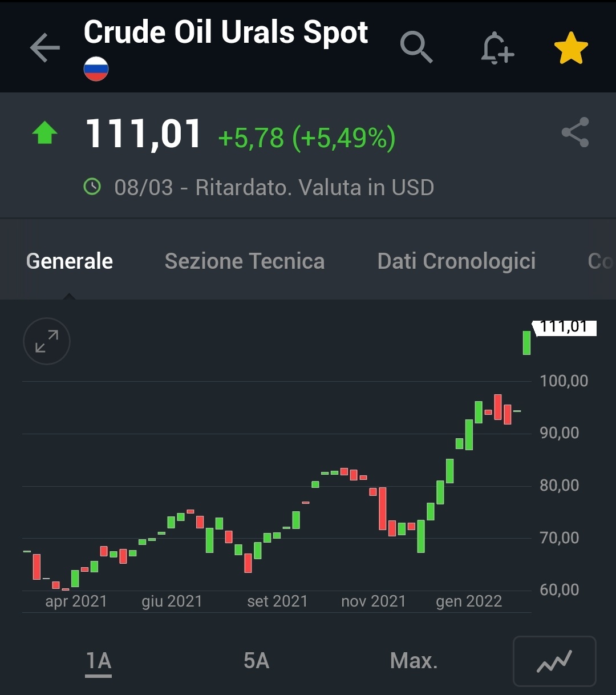Tap the 111,01 price label on chart
The width and height of the screenshot is (616, 695).
tap(564, 328)
